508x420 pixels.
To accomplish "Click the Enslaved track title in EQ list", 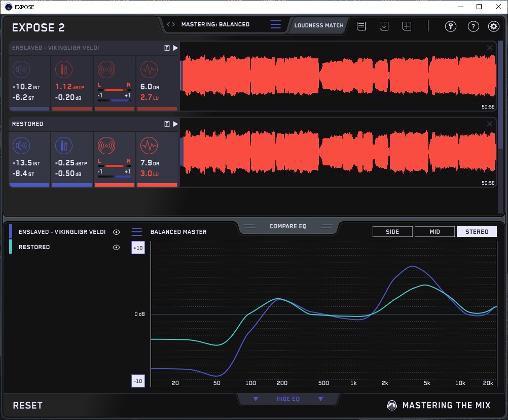I will [62, 232].
